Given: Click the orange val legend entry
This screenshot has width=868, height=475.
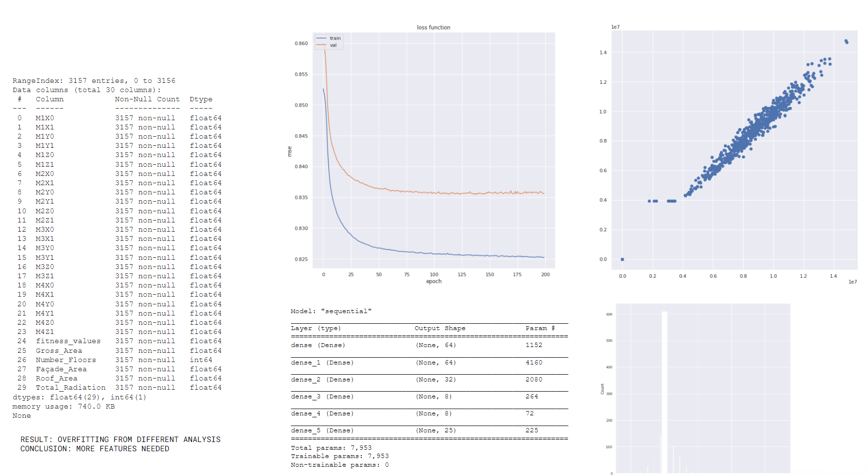Looking at the screenshot, I should point(333,45).
